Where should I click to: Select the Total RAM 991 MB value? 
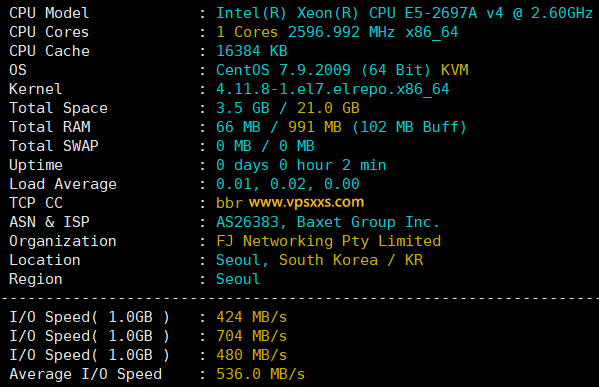point(315,127)
